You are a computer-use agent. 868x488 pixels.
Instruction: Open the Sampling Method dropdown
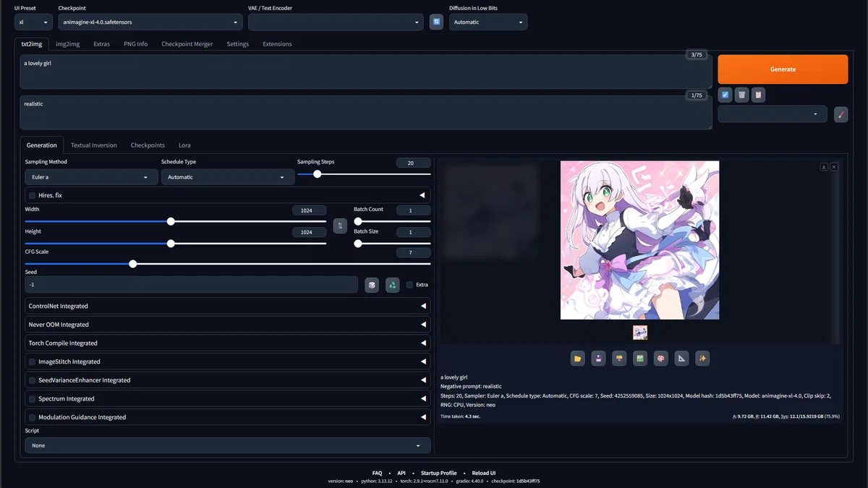click(x=91, y=177)
